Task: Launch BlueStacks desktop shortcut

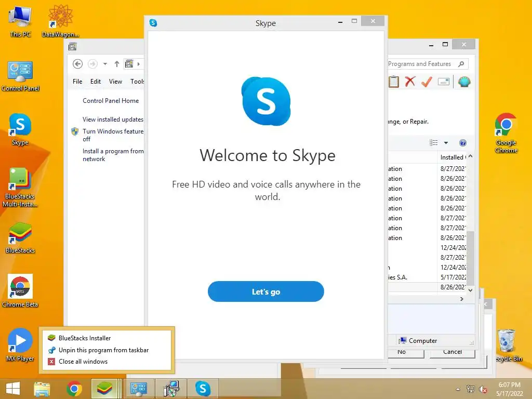Action: (20, 238)
